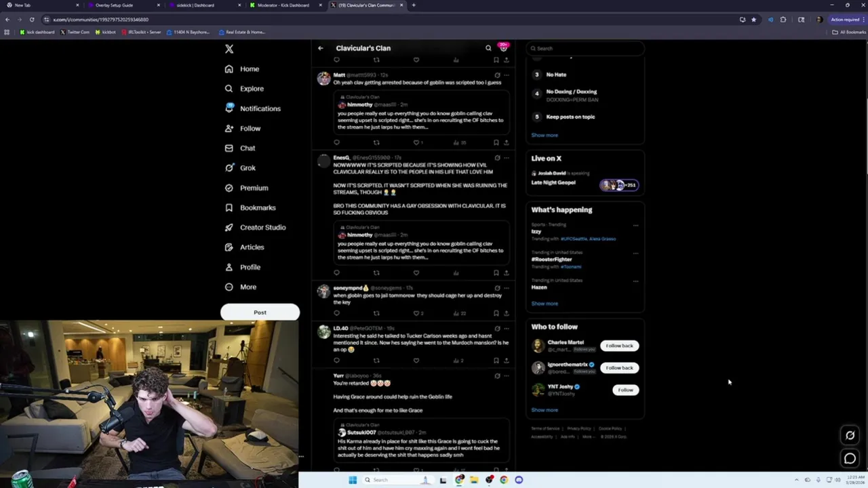Bookmark EnesG_ post
Image resolution: width=868 pixels, height=488 pixels.
coord(496,272)
